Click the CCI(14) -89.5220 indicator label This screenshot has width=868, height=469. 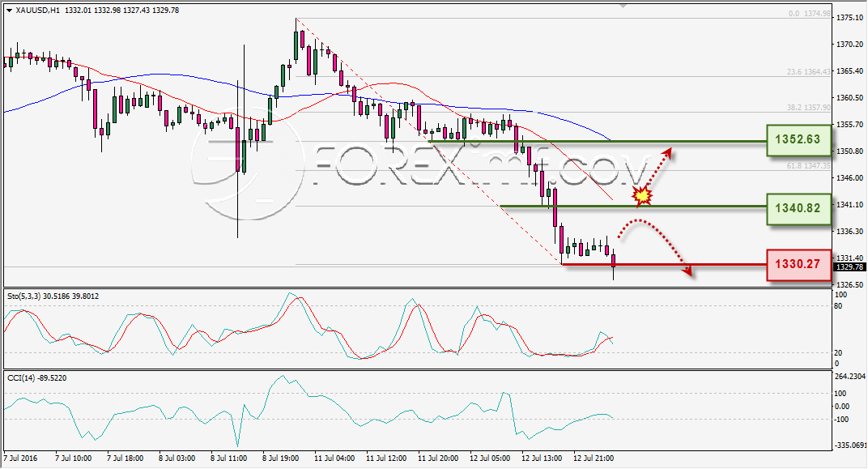point(36,377)
